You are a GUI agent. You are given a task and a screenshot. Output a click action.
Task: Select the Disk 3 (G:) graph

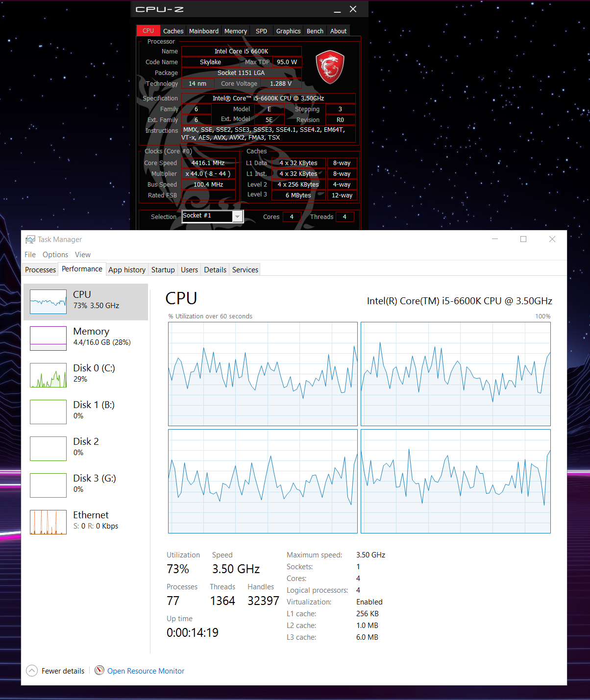48,485
